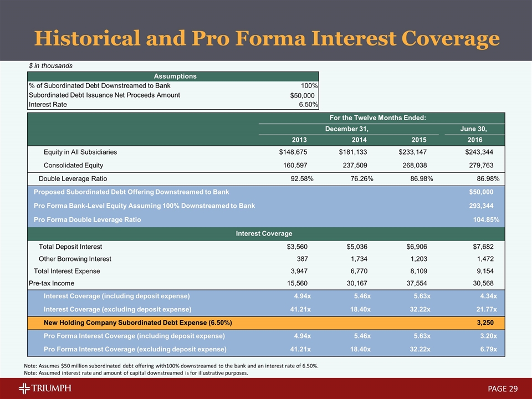The image size is (532, 399).
Task: Click the Interest Coverage section header
Action: point(264,233)
